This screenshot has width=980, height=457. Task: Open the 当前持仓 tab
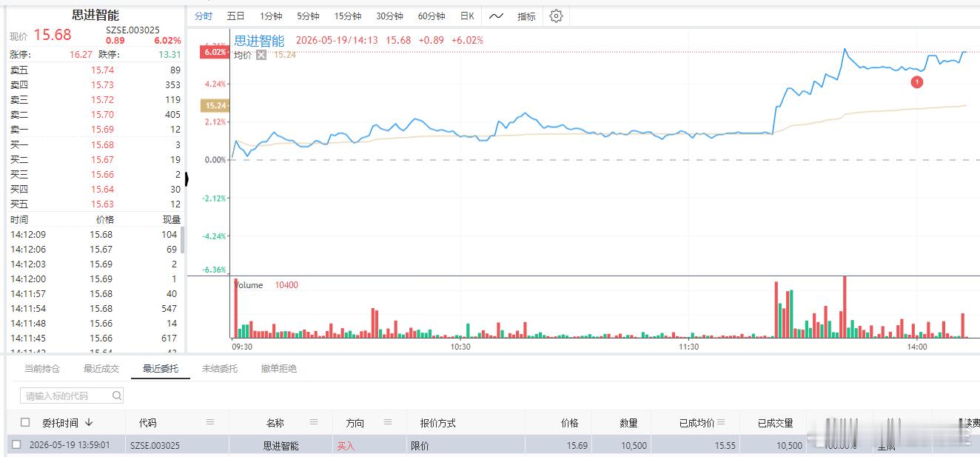(42, 368)
